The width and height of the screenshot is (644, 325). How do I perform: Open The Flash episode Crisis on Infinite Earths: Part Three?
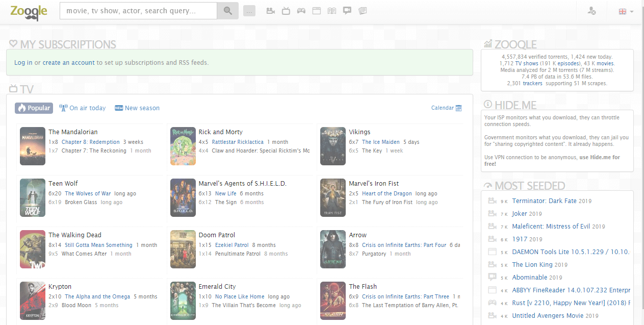click(406, 296)
